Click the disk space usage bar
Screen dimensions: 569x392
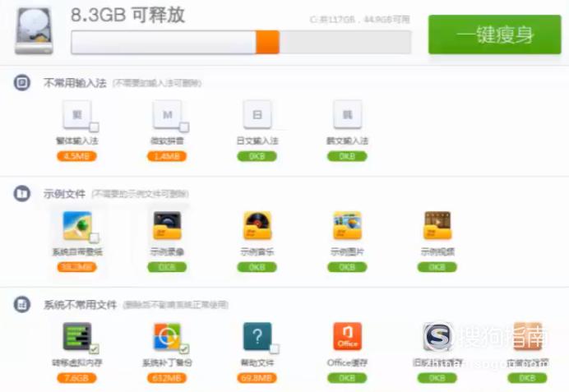click(240, 42)
